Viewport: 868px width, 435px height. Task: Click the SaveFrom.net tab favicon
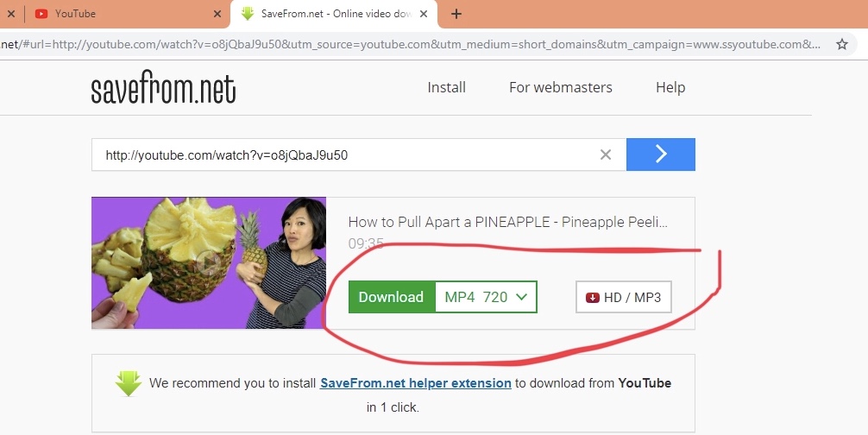pyautogui.click(x=248, y=14)
